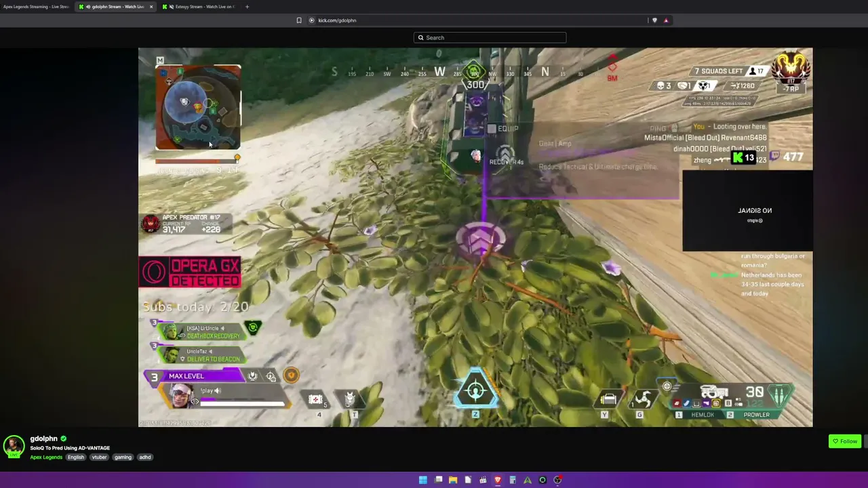Open the gdolphn channel name link
The width and height of the screenshot is (868, 488).
43,439
